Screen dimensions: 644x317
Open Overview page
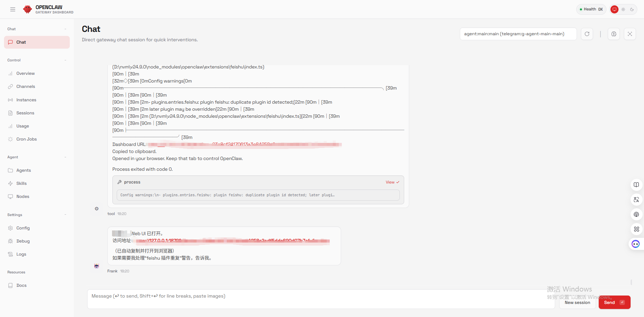pos(37,73)
